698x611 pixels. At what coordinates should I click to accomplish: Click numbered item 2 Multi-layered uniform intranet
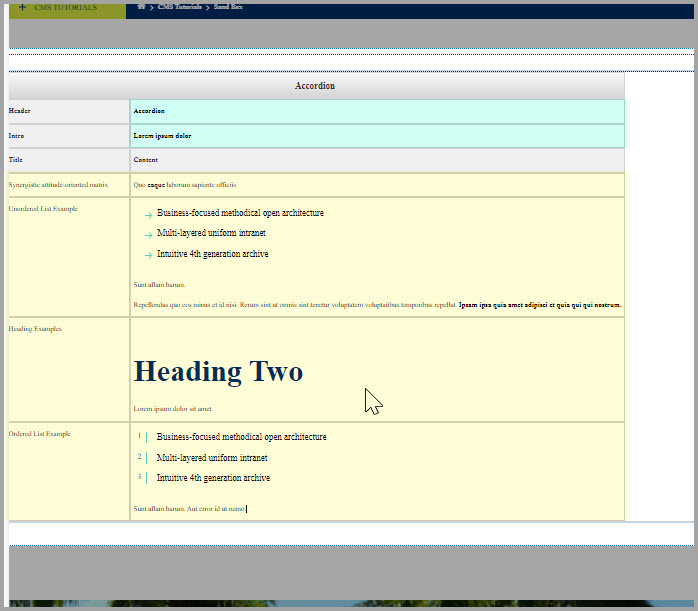[212, 457]
